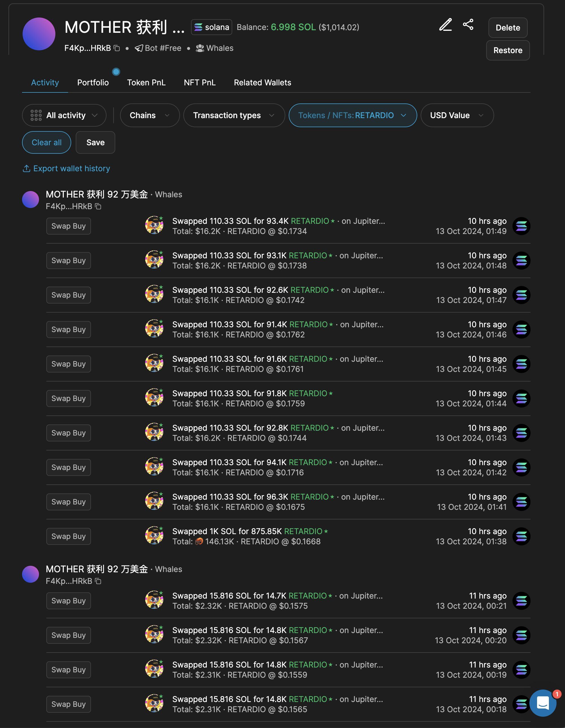Expand the USD Value filter
The image size is (565, 728).
click(x=457, y=115)
